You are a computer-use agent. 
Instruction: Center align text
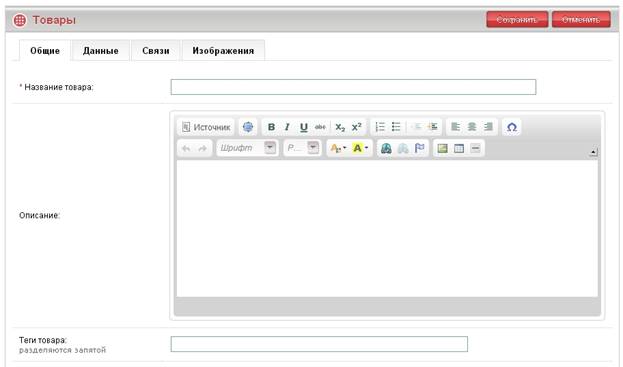pyautogui.click(x=472, y=127)
